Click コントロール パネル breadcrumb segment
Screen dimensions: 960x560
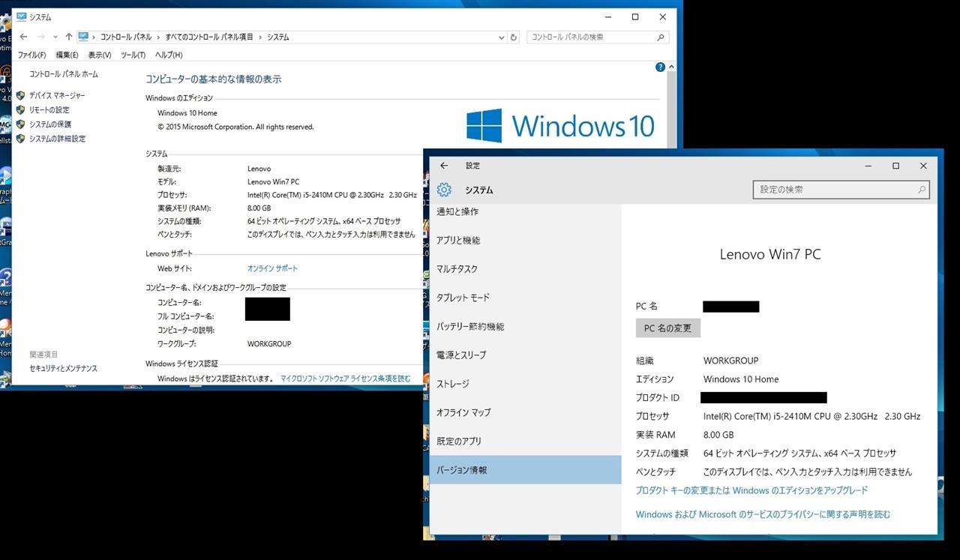(126, 37)
